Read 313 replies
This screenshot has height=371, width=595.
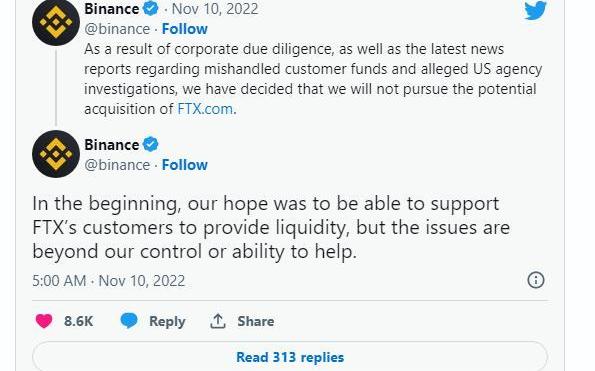(290, 357)
